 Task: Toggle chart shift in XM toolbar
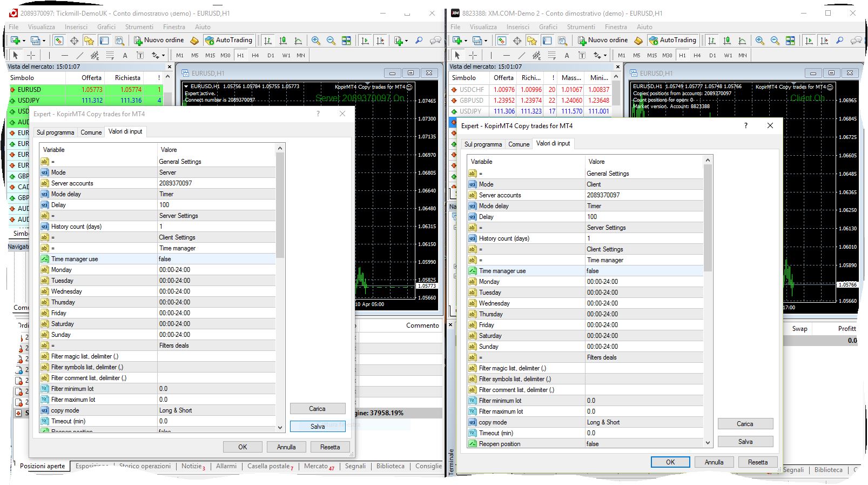tap(824, 41)
